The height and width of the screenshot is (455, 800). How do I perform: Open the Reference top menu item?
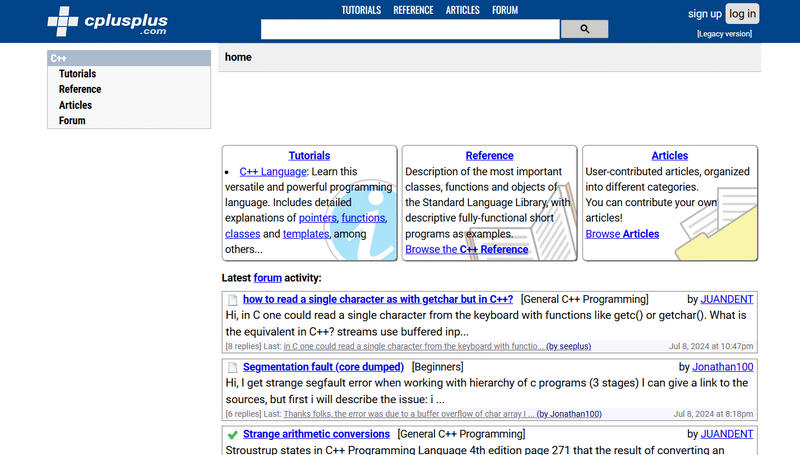tap(413, 10)
